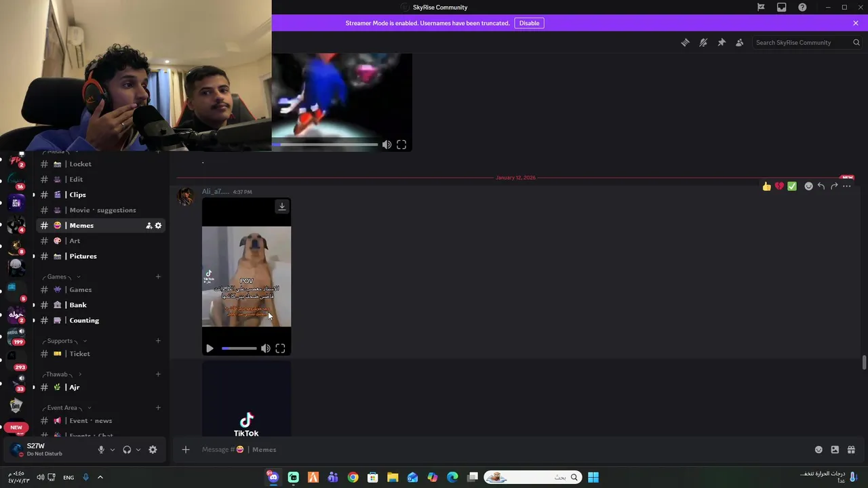Fullscreen the top Sonic video
868x488 pixels.
pyautogui.click(x=401, y=144)
